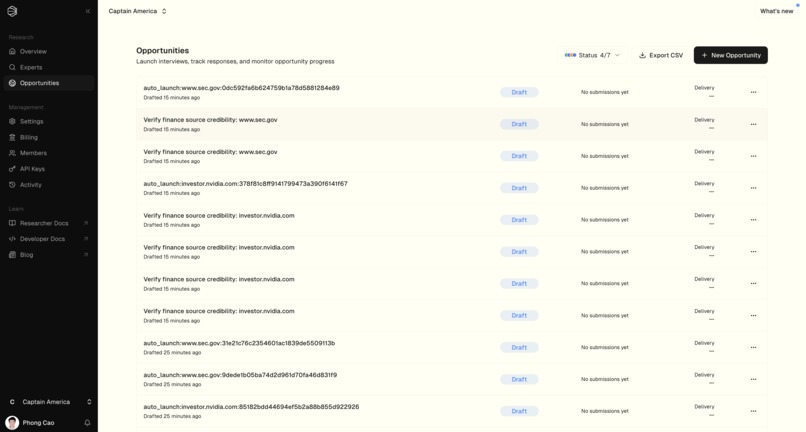806x432 pixels.
Task: Click the Activity history icon
Action: pyautogui.click(x=12, y=185)
